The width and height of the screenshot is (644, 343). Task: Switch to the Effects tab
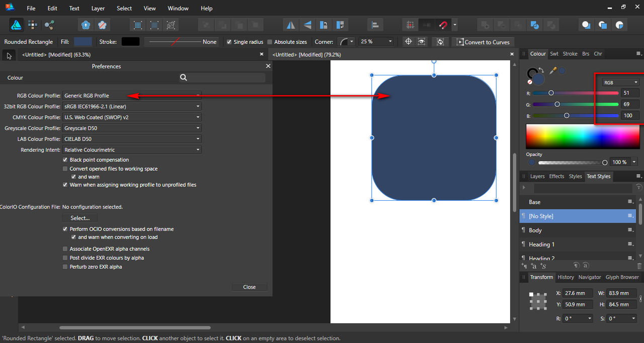[x=556, y=176]
